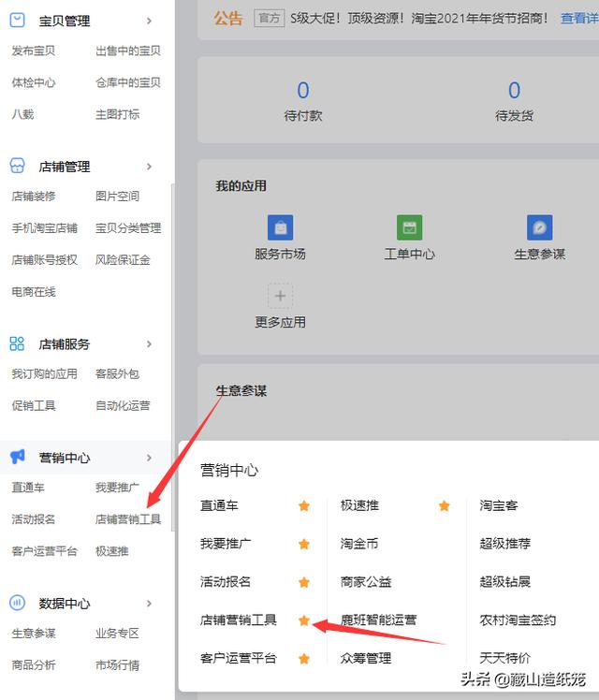599x700 pixels.
Task: Open 主图打标 in the sidebar
Action: click(x=117, y=114)
